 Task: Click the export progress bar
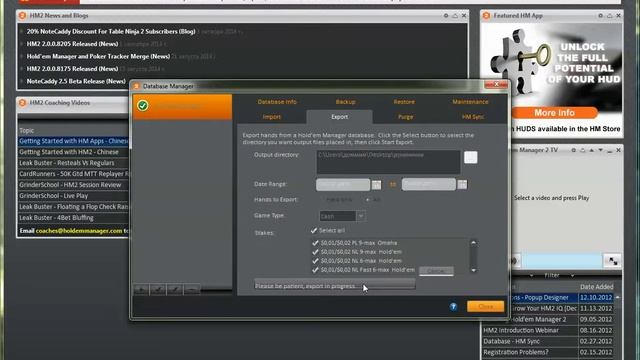pyautogui.click(x=335, y=284)
